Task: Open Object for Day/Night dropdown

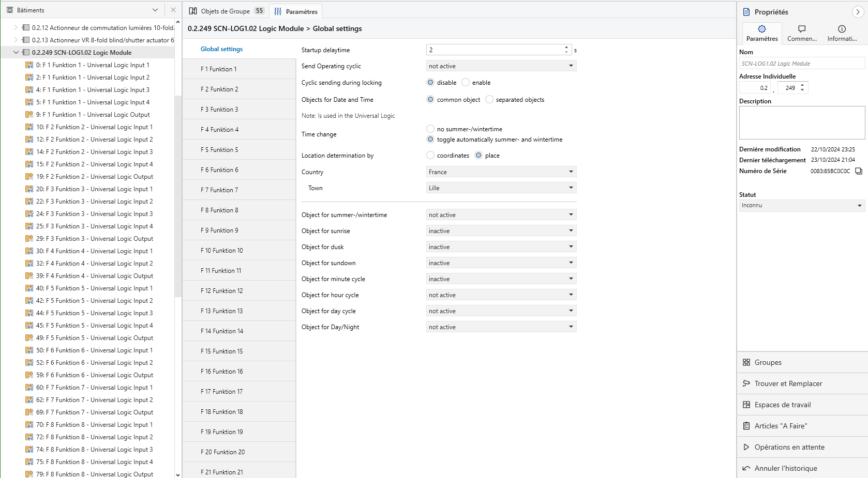Action: click(501, 327)
